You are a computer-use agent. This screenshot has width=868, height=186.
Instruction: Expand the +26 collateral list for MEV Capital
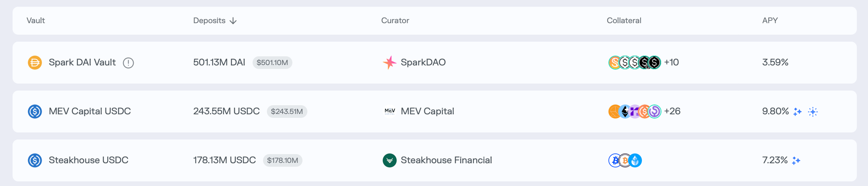click(x=672, y=111)
